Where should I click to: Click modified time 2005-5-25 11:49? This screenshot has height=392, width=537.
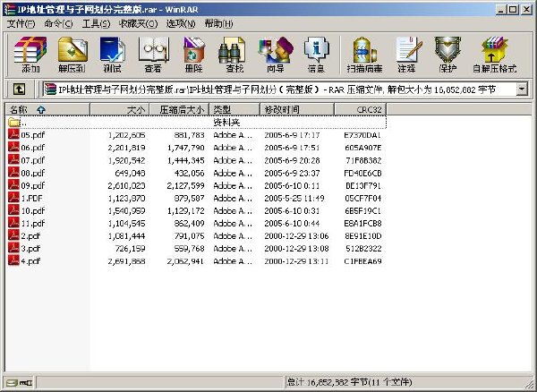[x=294, y=198]
